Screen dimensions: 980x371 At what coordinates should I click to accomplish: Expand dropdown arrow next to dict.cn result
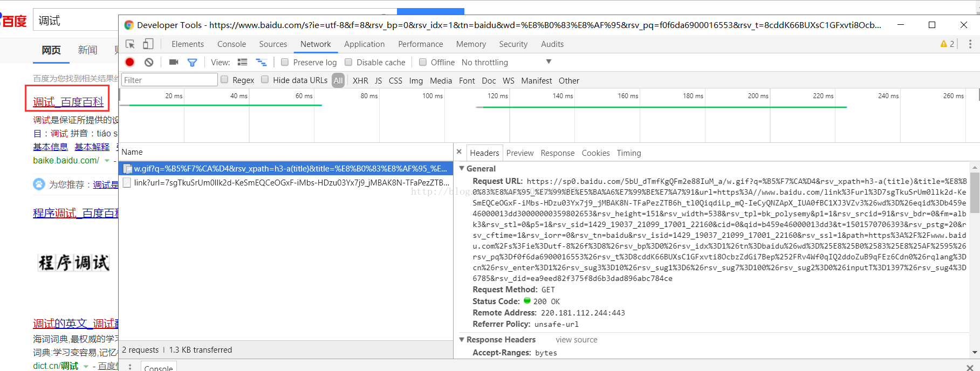[86, 366]
